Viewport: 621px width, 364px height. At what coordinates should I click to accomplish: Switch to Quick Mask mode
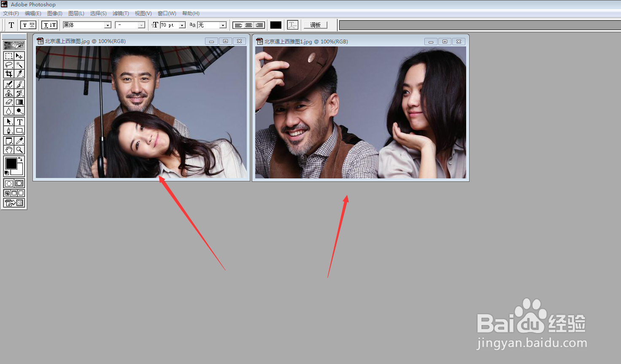(x=19, y=183)
